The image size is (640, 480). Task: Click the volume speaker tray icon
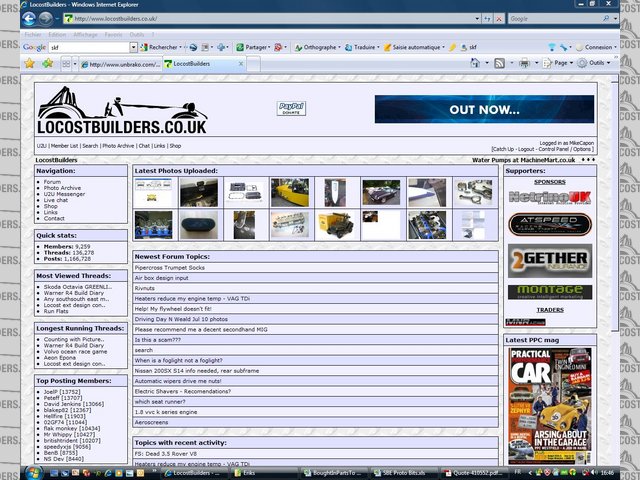pyautogui.click(x=593, y=473)
